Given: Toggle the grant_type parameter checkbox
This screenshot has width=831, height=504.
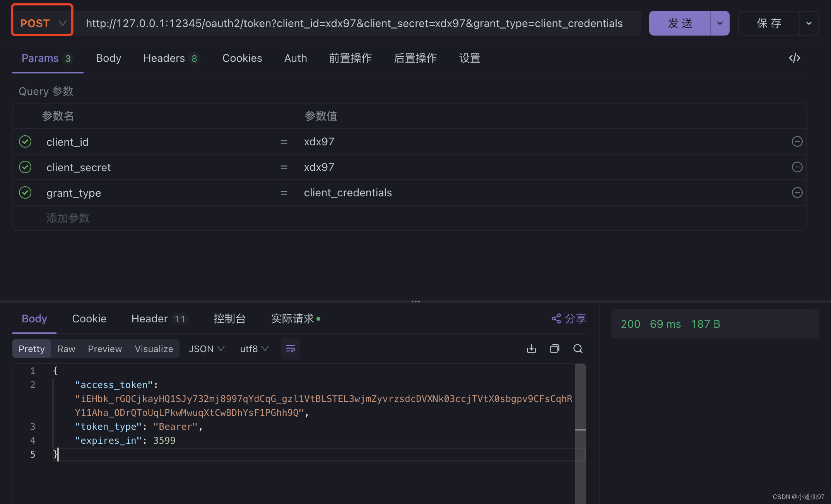Looking at the screenshot, I should coord(25,192).
